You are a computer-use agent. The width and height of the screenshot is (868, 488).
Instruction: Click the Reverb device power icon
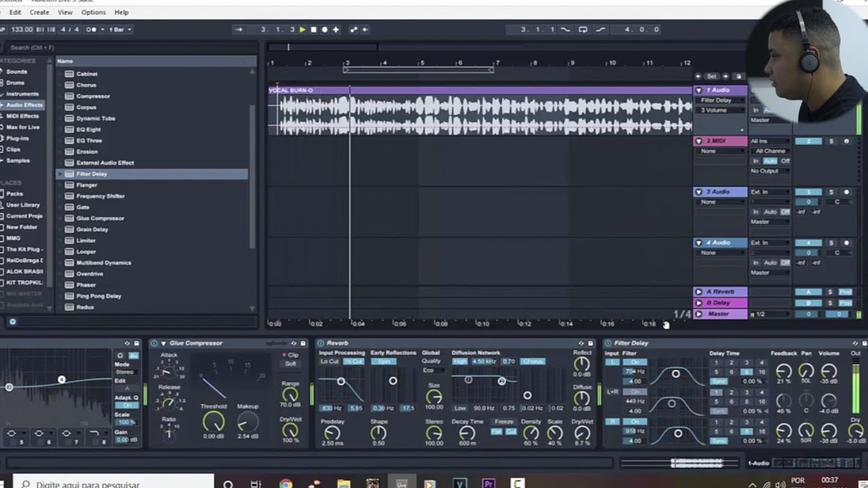pyautogui.click(x=321, y=344)
